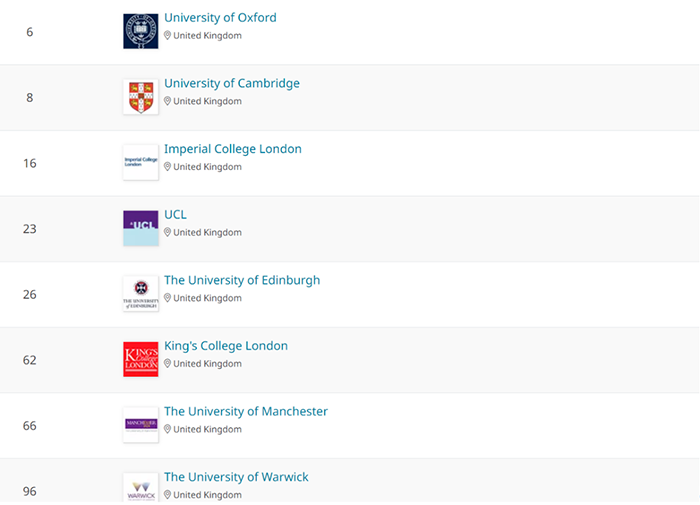The image size is (700, 505).
Task: Click the University of Manchester logo
Action: coord(140,425)
